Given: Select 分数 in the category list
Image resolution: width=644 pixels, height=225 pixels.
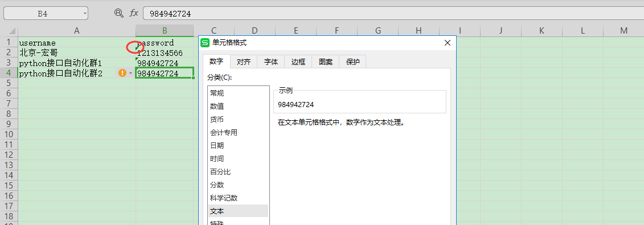Looking at the screenshot, I should (x=238, y=185).
